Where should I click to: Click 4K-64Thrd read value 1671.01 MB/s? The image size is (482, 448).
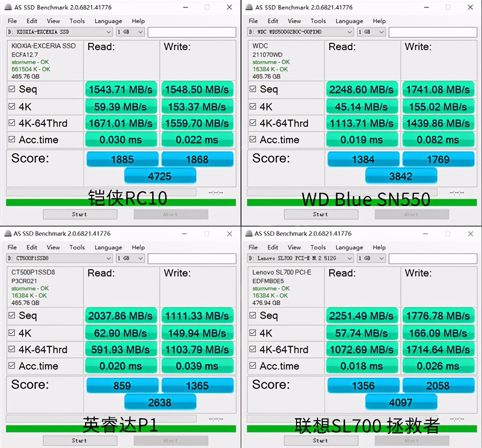(120, 123)
